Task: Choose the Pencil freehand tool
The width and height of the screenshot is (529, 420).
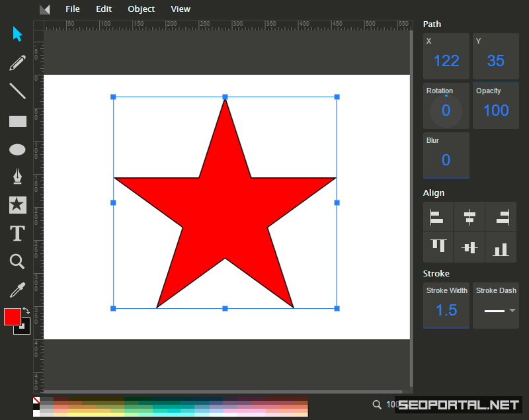Action: click(17, 63)
